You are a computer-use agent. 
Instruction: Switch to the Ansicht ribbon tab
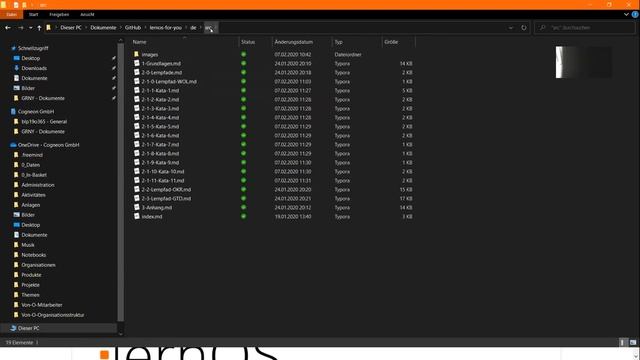pyautogui.click(x=87, y=14)
